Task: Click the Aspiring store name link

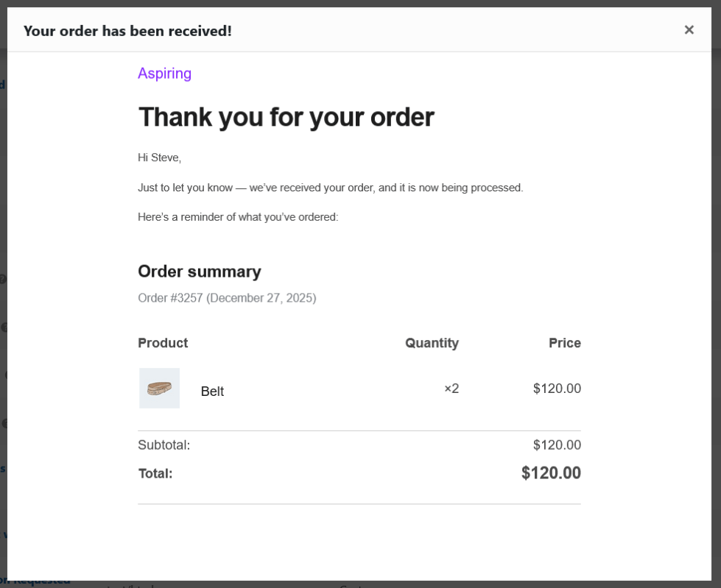Action: tap(164, 74)
